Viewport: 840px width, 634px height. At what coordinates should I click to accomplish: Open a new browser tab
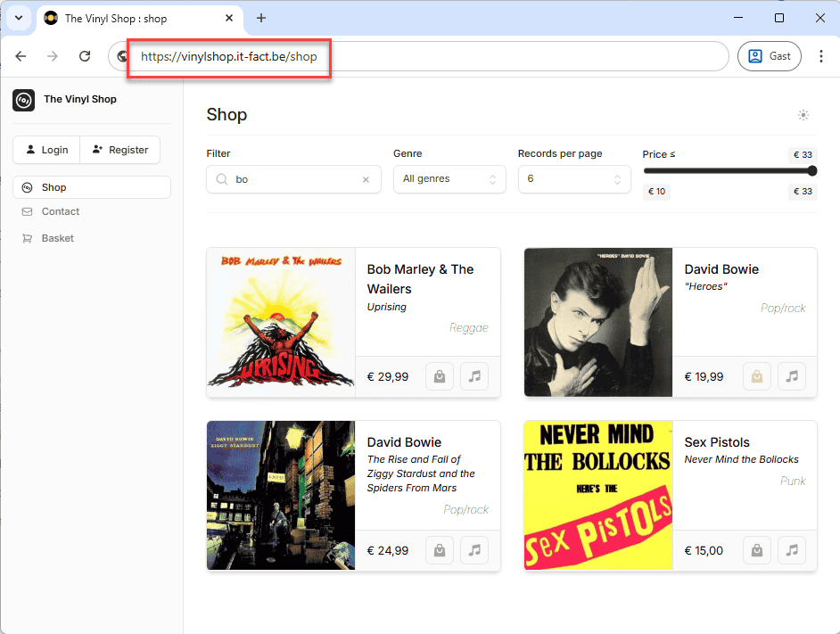pos(261,18)
